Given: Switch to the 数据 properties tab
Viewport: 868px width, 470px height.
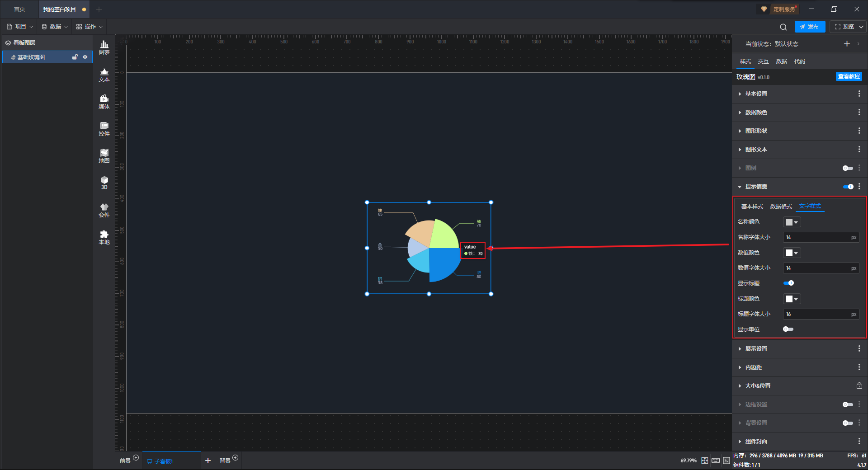Looking at the screenshot, I should tap(781, 61).
